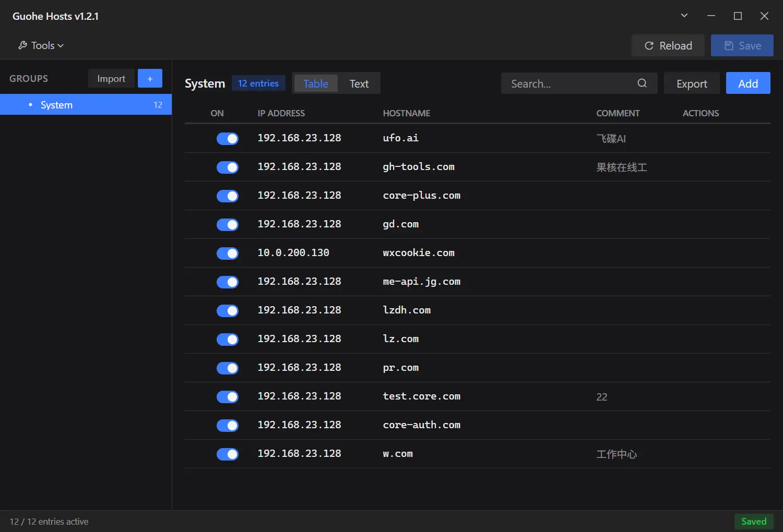783x532 pixels.
Task: Click hostname me-api.jg.com
Action: tap(422, 282)
